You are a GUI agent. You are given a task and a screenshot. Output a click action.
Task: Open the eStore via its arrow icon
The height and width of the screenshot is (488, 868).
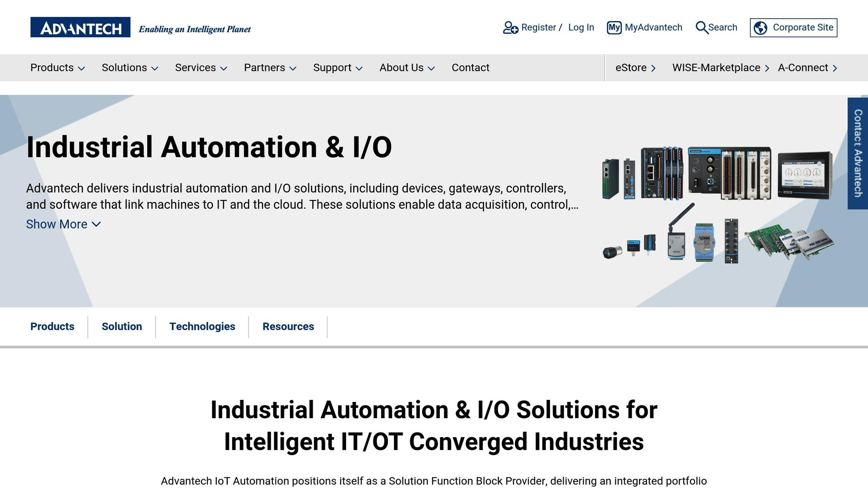[654, 68]
